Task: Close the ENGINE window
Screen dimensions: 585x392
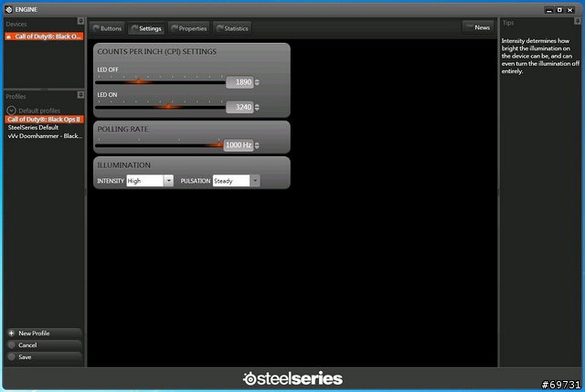Action: tap(569, 10)
